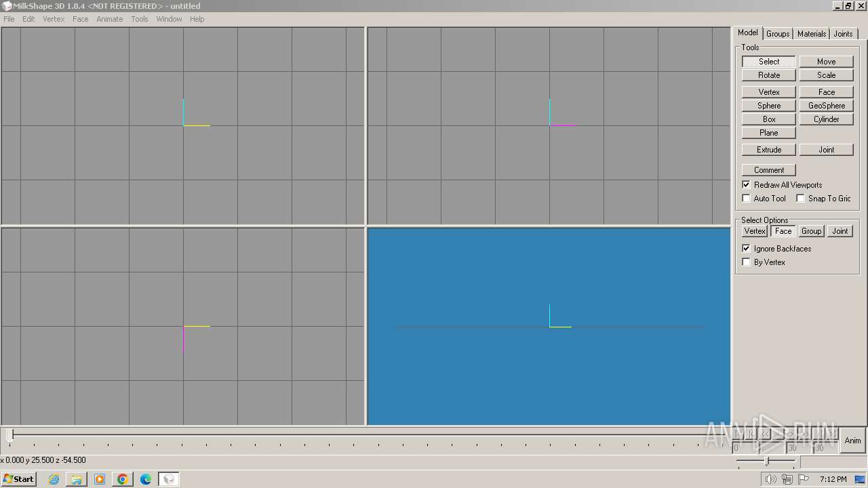Screen dimensions: 868x488
Task: Click the small slider under the frame fields
Action: coord(766,461)
